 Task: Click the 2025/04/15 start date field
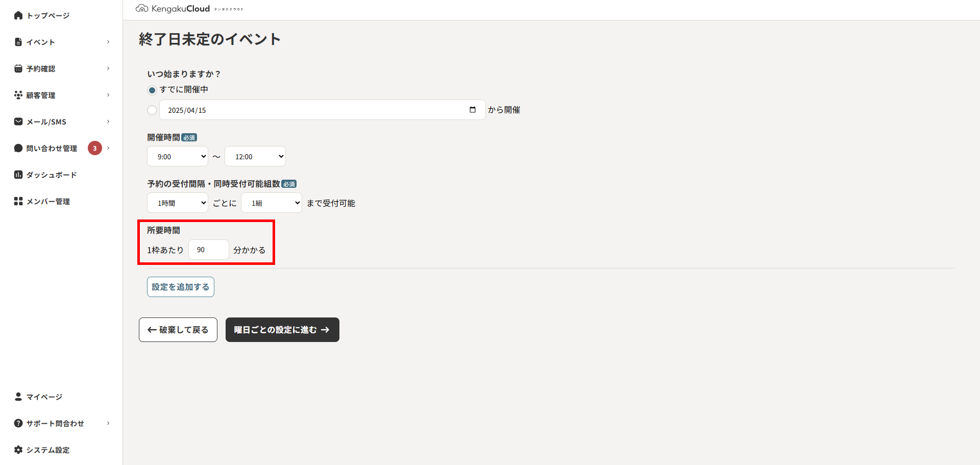click(322, 110)
